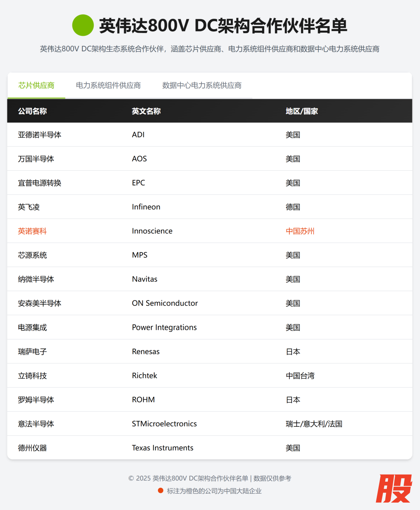Click the ON Semiconductor cell
420x510 pixels.
(x=164, y=303)
